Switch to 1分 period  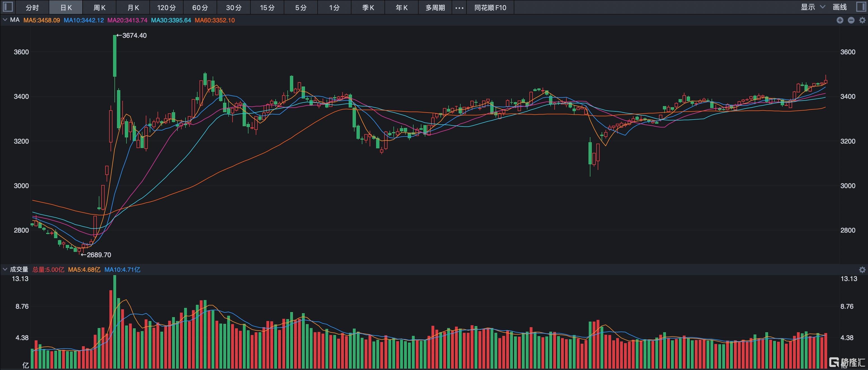click(x=334, y=7)
